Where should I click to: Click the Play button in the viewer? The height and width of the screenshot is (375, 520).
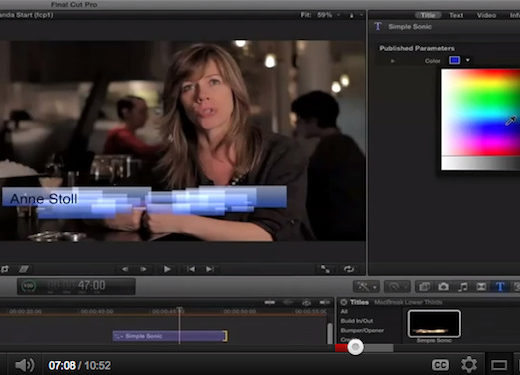167,269
